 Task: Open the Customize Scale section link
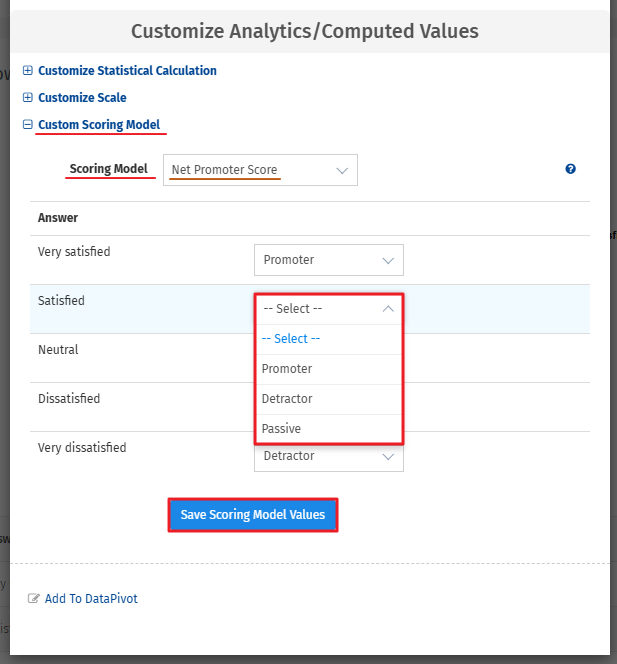82,98
